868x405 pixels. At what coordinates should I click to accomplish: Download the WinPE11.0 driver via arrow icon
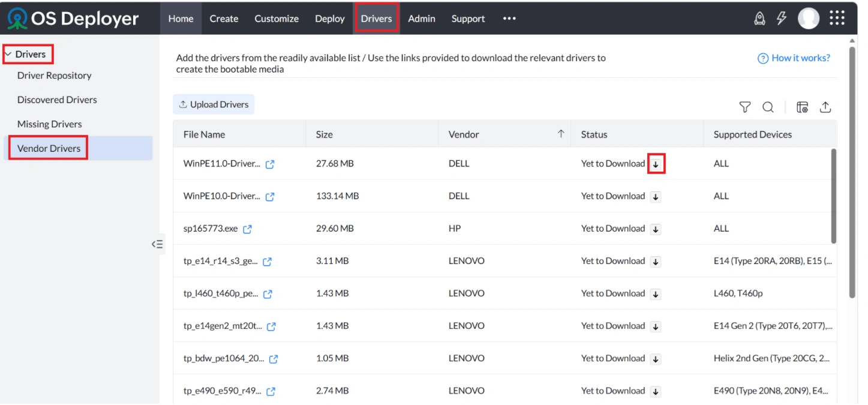pos(656,164)
